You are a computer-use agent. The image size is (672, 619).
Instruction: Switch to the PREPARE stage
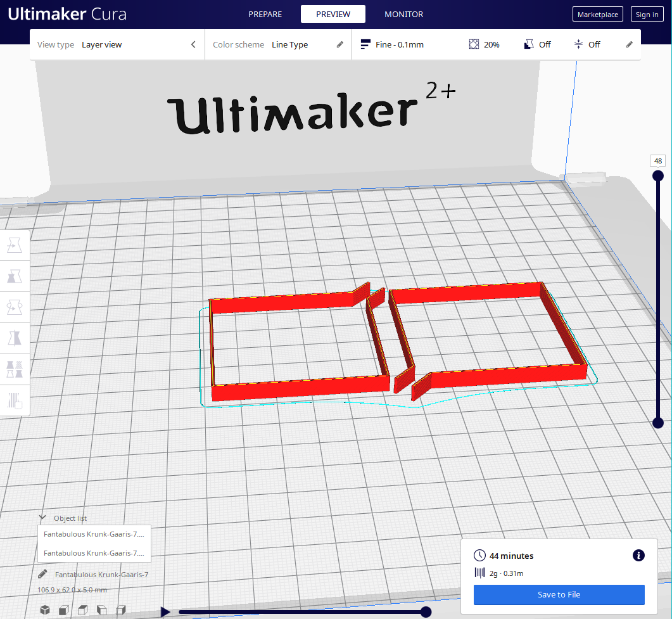(265, 14)
